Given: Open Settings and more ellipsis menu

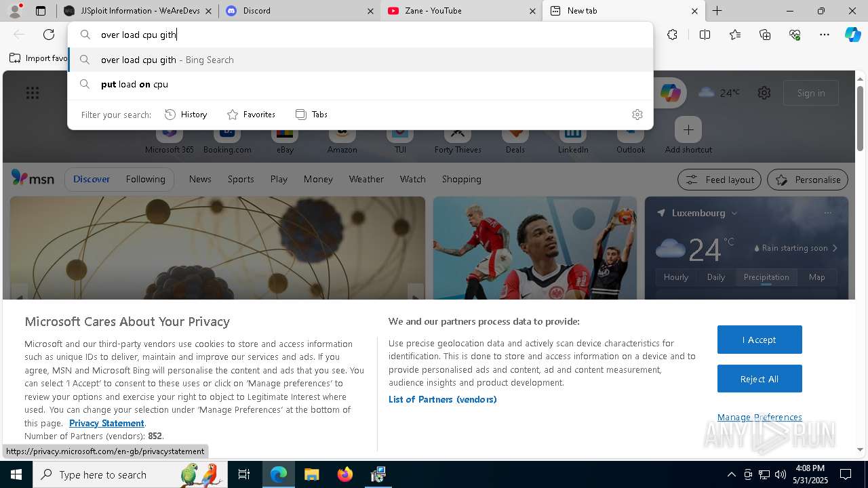Looking at the screenshot, I should tap(825, 35).
